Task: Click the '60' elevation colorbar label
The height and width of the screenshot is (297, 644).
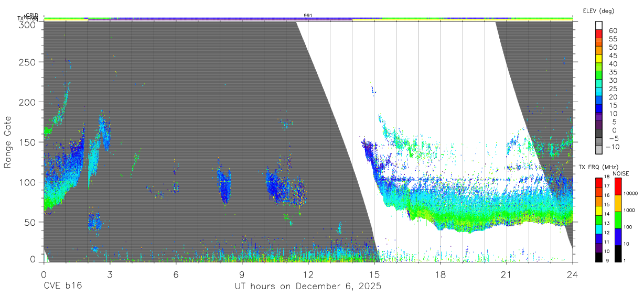Action: (613, 30)
